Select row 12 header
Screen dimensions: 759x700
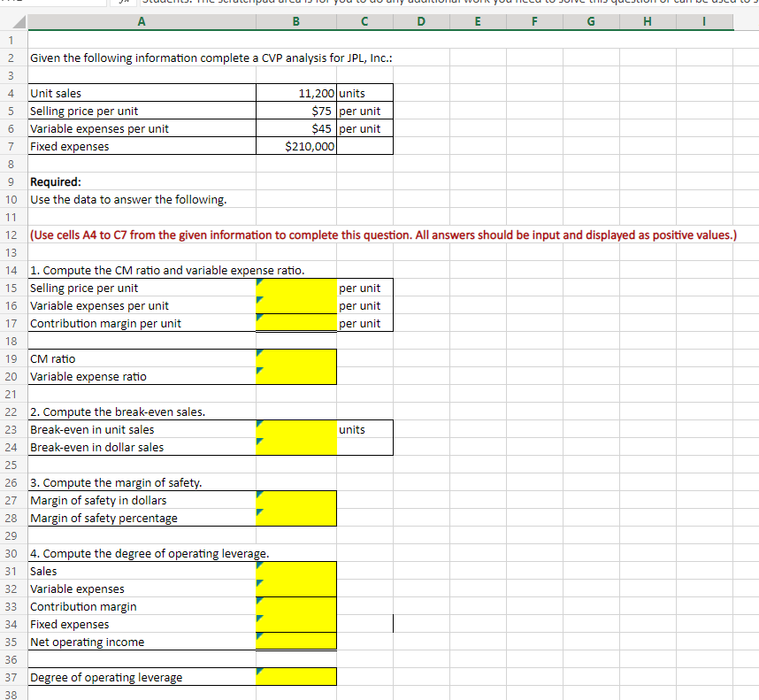coord(11,235)
